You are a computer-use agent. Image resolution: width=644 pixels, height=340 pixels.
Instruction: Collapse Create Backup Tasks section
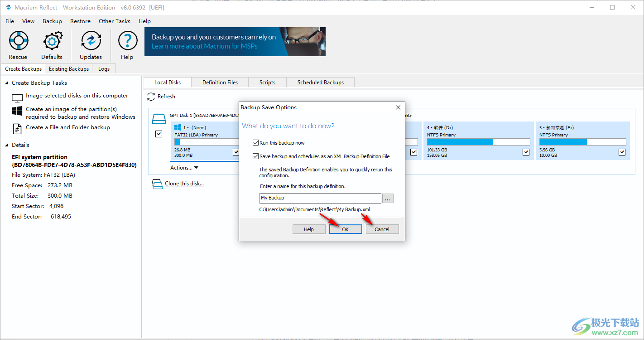[6, 83]
